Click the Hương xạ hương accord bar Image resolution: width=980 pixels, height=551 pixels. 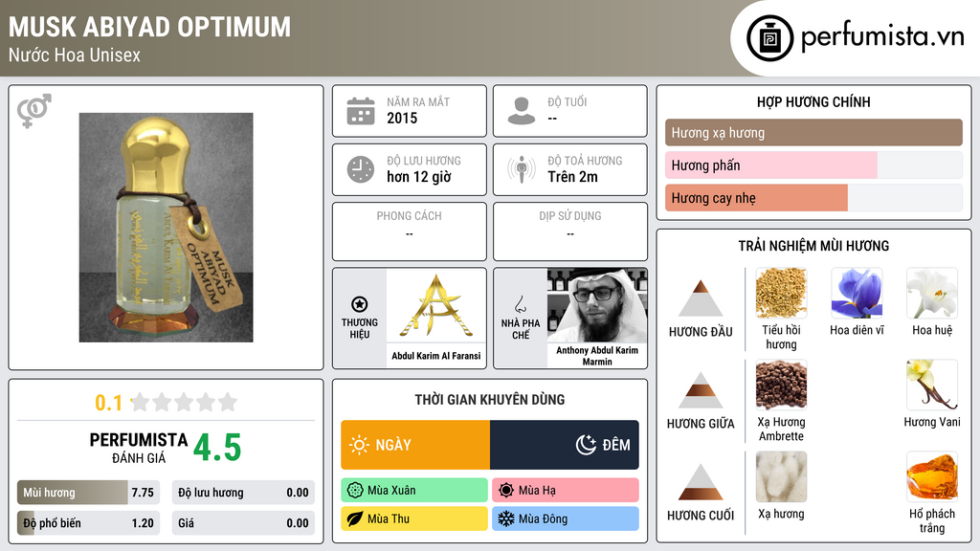click(x=813, y=132)
